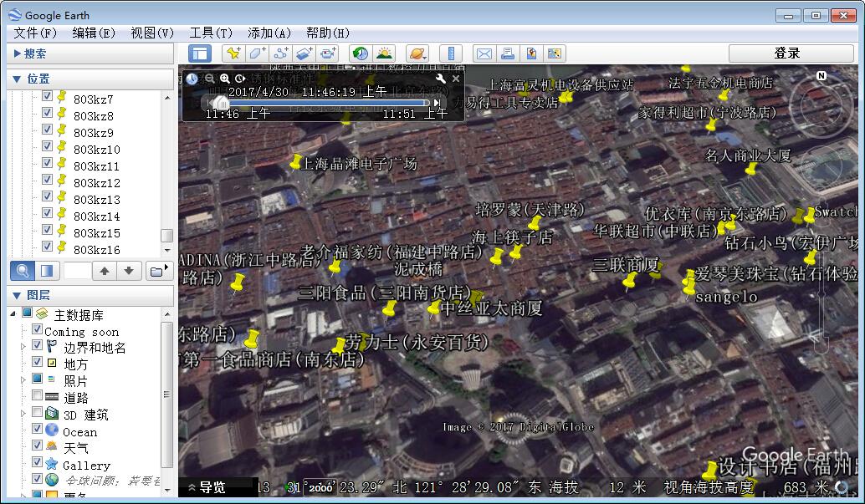The height and width of the screenshot is (504, 865).
Task: Open the 帮助(H) menu
Action: pyautogui.click(x=328, y=33)
